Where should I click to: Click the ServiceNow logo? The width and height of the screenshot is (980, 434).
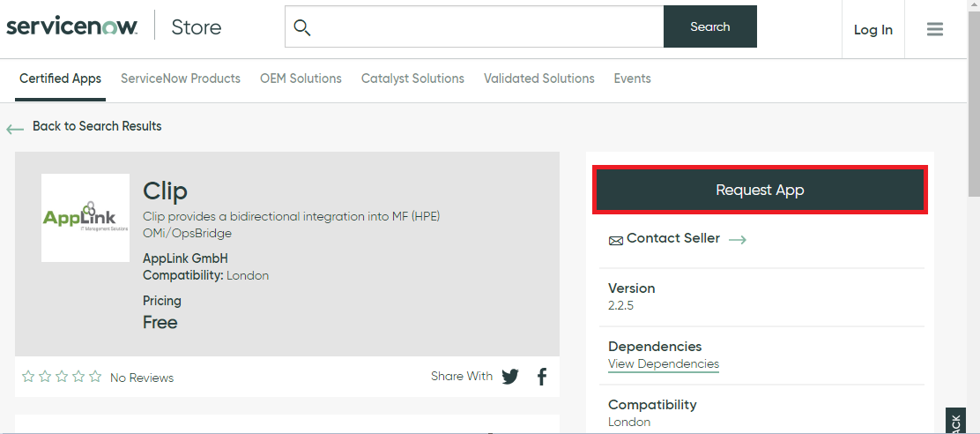[72, 26]
